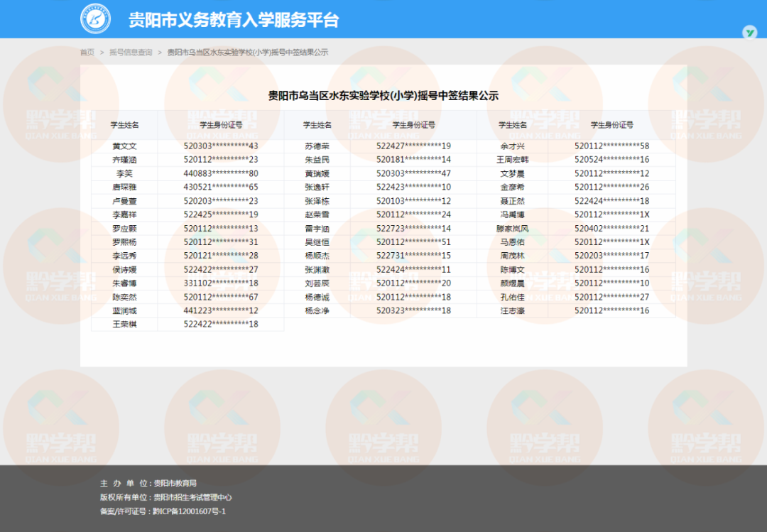Select ID number 520303**********43
767x532 pixels.
[221, 146]
